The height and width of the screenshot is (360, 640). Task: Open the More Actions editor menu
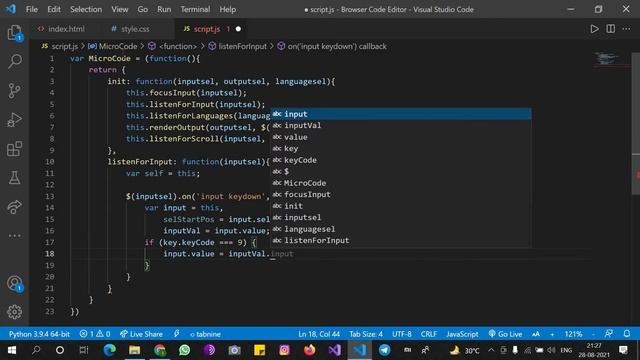(626, 29)
